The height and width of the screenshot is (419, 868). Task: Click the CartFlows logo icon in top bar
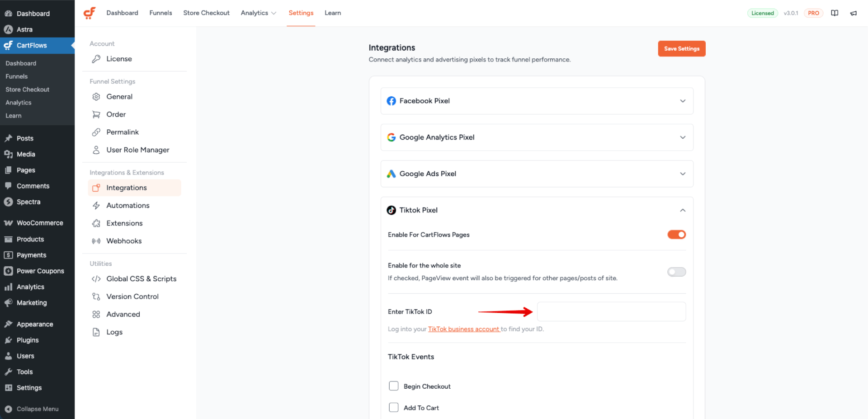pos(90,13)
